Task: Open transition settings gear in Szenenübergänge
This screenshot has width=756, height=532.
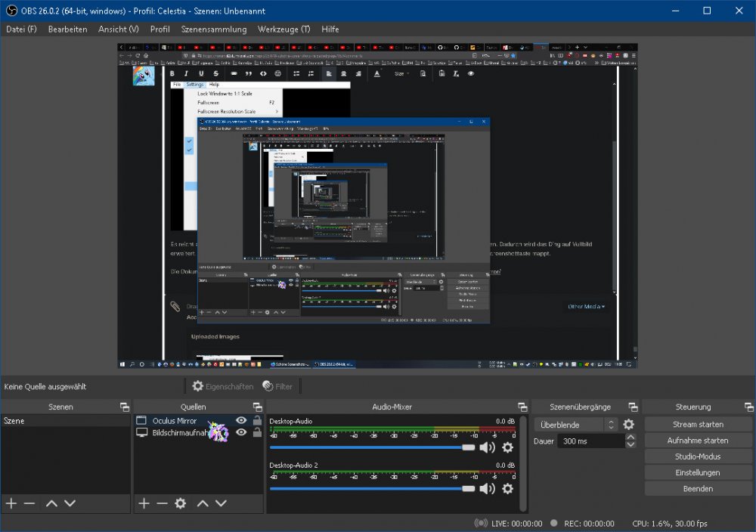Action: pos(628,425)
